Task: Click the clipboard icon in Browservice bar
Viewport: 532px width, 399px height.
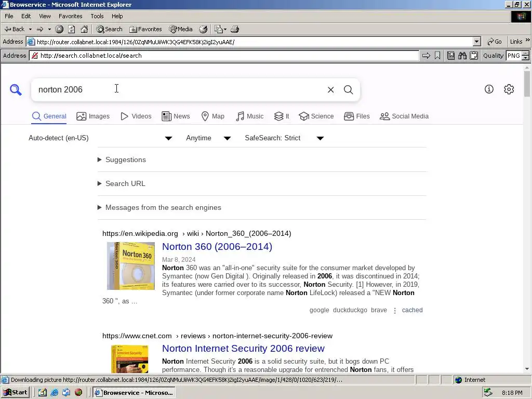Action: [x=474, y=56]
